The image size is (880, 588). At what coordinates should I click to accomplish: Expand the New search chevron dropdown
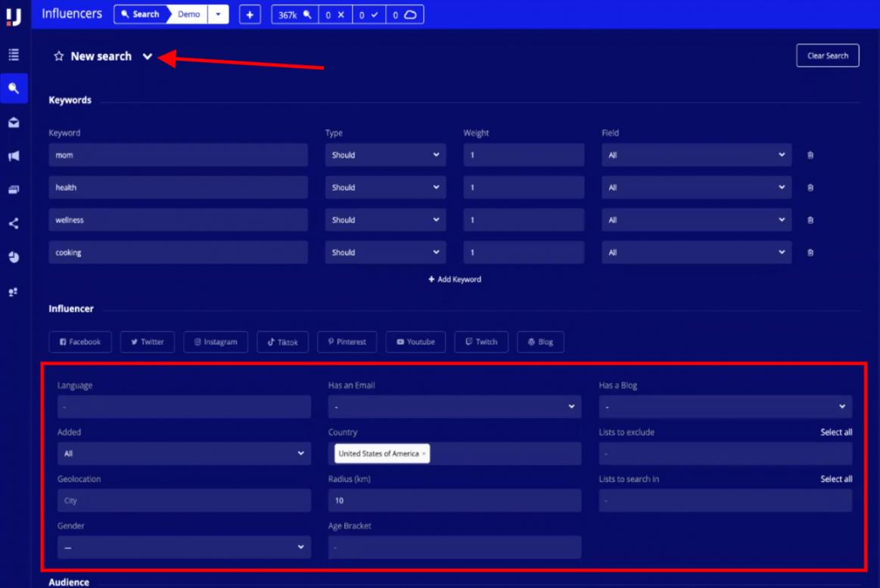pos(148,57)
